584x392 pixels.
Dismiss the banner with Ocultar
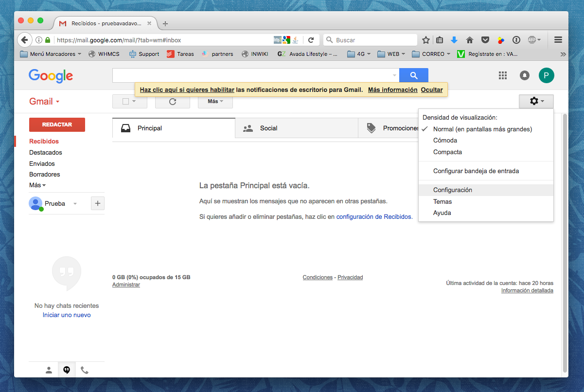(432, 89)
